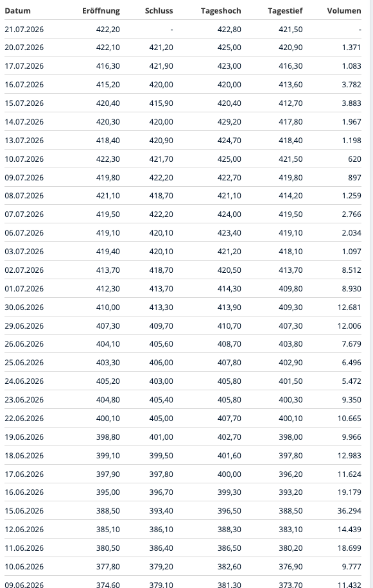Click the Datum column header
373x588 pixels.
point(17,11)
